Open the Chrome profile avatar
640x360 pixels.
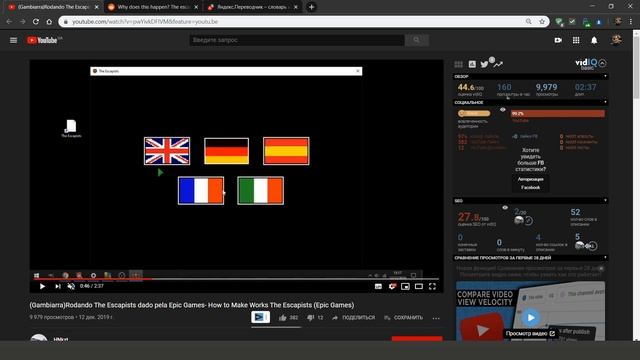(618, 22)
